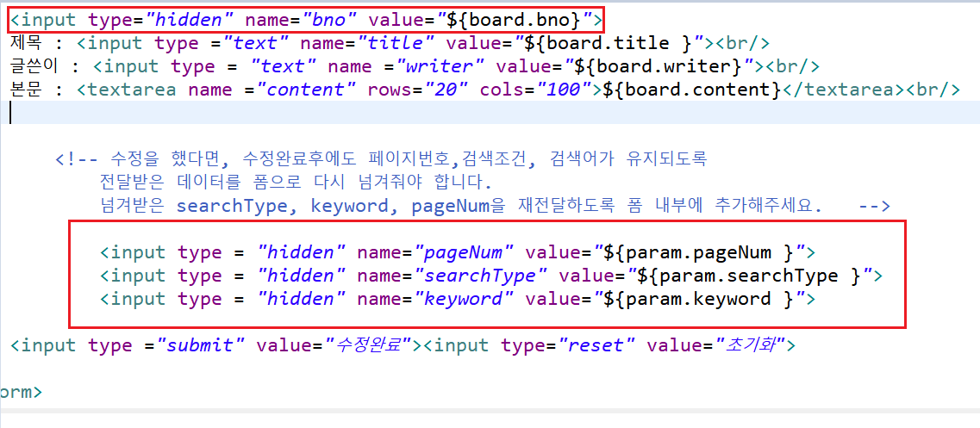Click the Korean label 글쓴이

click(x=35, y=66)
